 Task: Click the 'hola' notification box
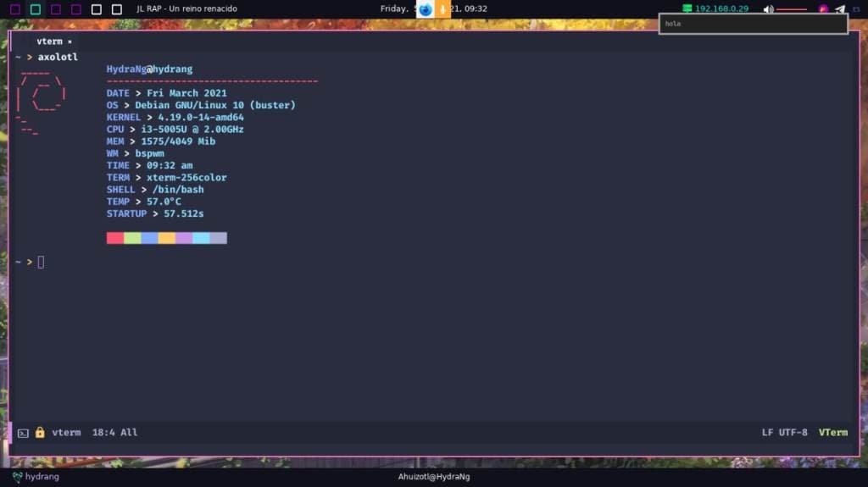(x=753, y=24)
